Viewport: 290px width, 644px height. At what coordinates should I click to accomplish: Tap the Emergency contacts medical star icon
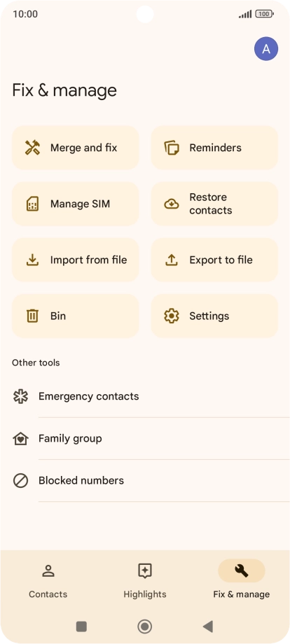pyautogui.click(x=20, y=396)
